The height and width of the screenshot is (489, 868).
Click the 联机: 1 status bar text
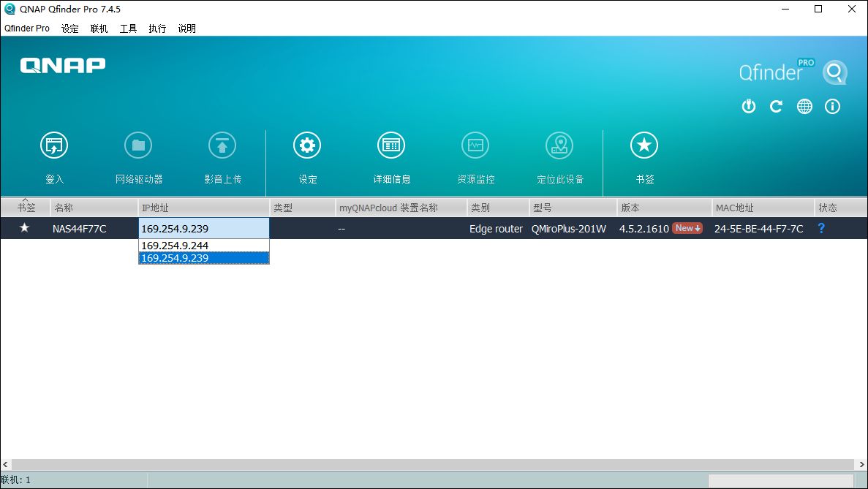pos(15,480)
